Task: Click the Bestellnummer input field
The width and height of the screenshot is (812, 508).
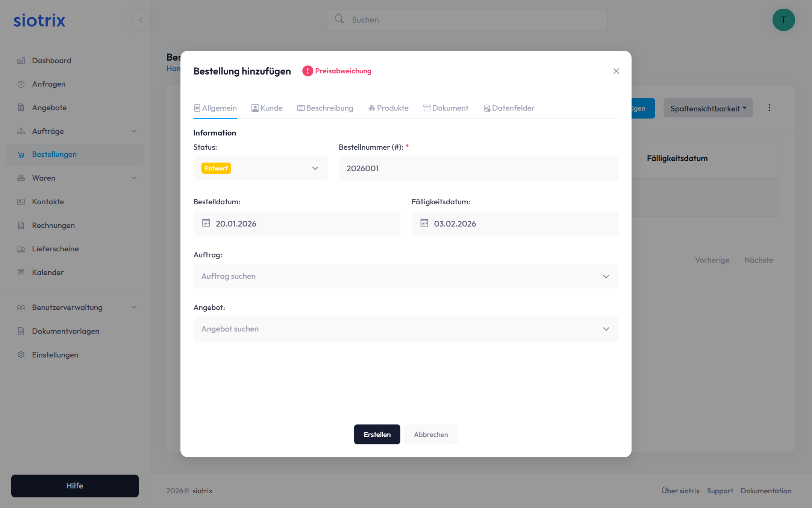Action: click(x=478, y=169)
